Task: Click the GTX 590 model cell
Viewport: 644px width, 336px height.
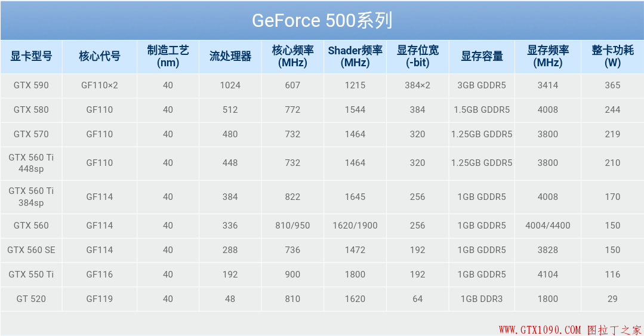Action: 31,85
